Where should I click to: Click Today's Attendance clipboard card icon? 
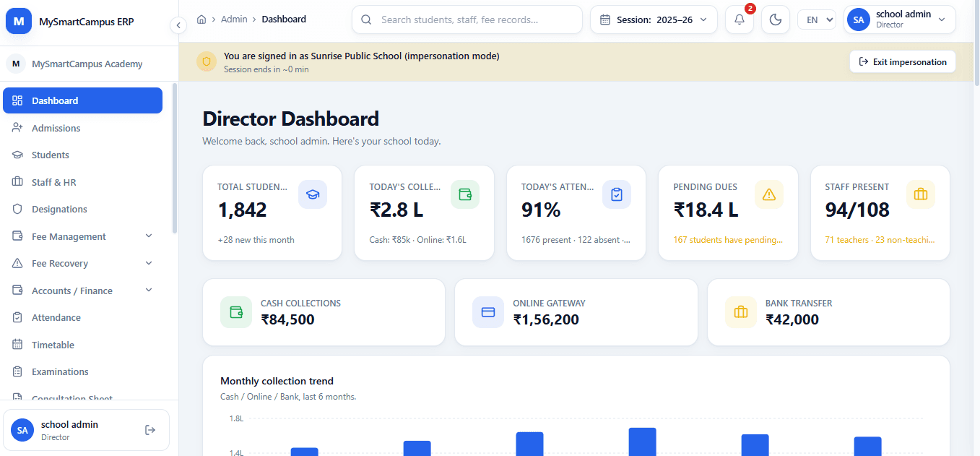[617, 194]
